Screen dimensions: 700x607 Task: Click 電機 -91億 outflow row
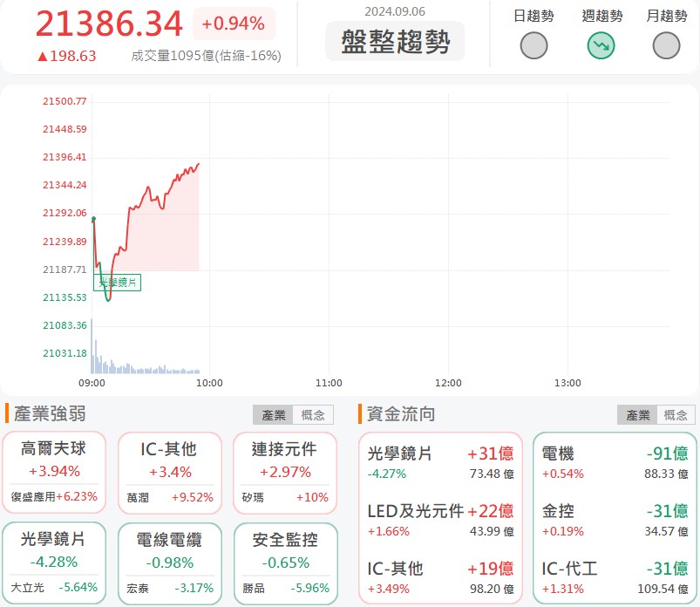coord(615,463)
